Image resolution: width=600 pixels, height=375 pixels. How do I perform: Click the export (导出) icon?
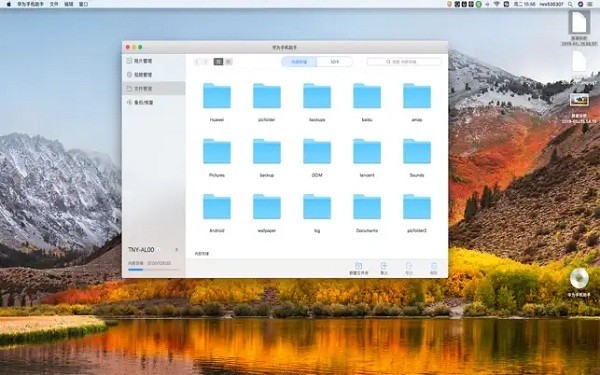(409, 266)
